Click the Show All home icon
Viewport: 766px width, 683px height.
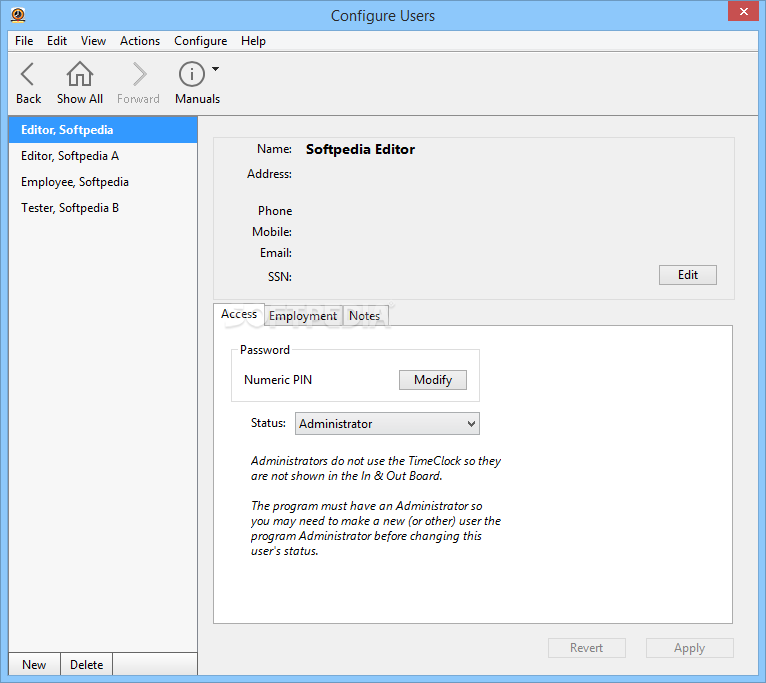(x=80, y=74)
